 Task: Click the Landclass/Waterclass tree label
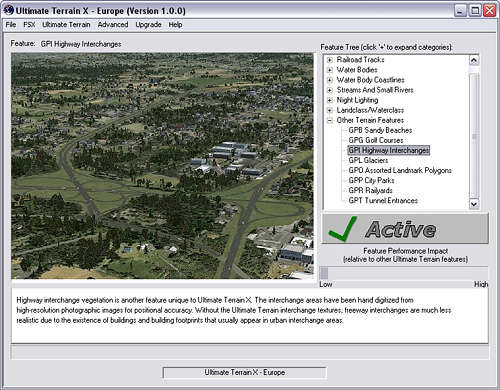tap(370, 110)
